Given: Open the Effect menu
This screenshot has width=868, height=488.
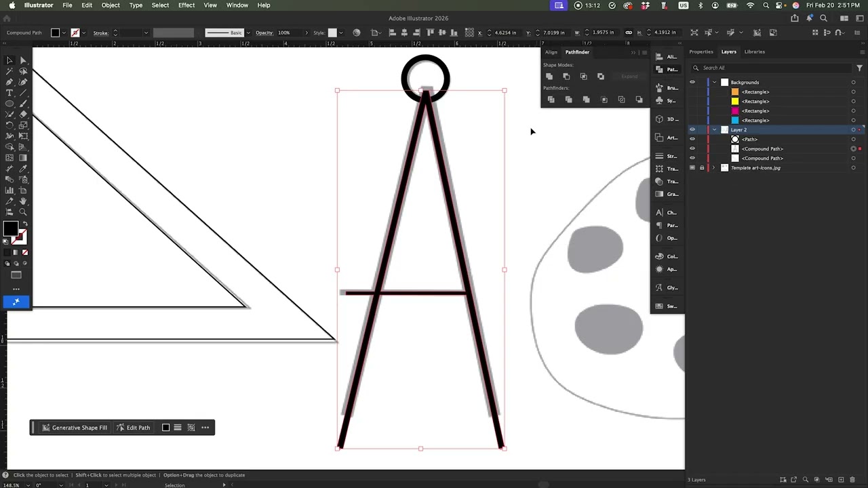Looking at the screenshot, I should pyautogui.click(x=186, y=5).
